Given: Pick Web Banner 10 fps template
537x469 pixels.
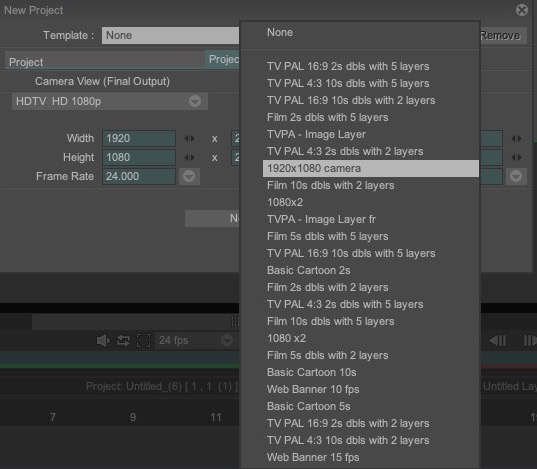Looking at the screenshot, I should pos(313,389).
